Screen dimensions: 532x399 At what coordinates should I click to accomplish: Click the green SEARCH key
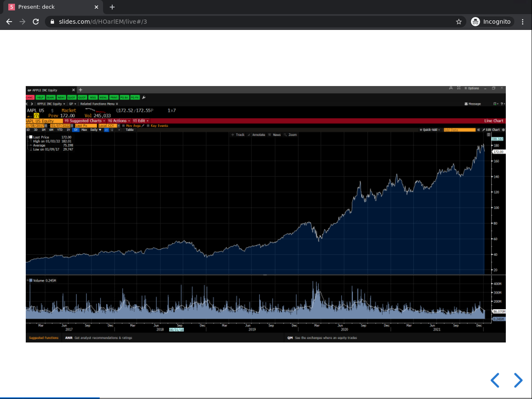tap(51, 98)
